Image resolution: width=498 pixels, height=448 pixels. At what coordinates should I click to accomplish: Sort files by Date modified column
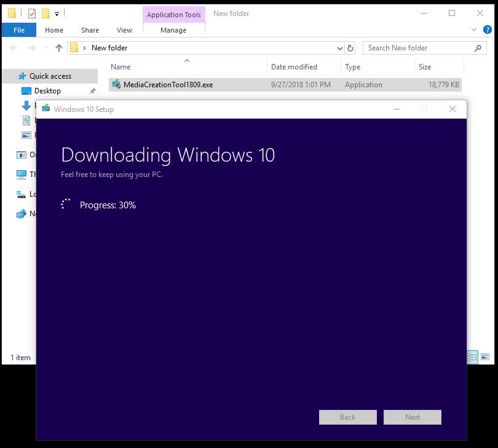coord(294,67)
